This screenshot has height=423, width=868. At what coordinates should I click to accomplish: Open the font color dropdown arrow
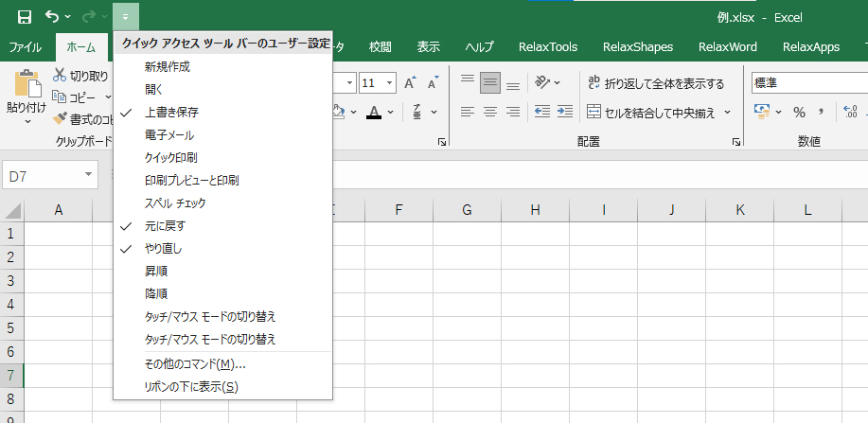click(390, 113)
